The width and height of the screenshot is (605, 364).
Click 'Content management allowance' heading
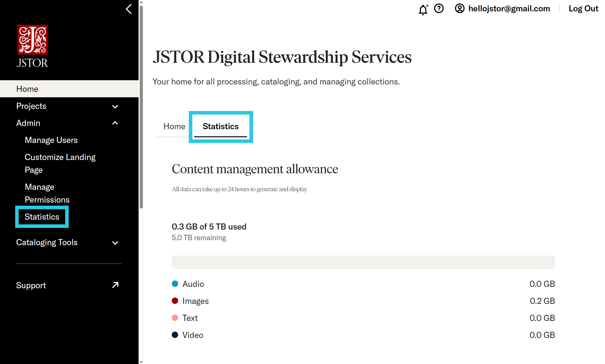click(255, 169)
